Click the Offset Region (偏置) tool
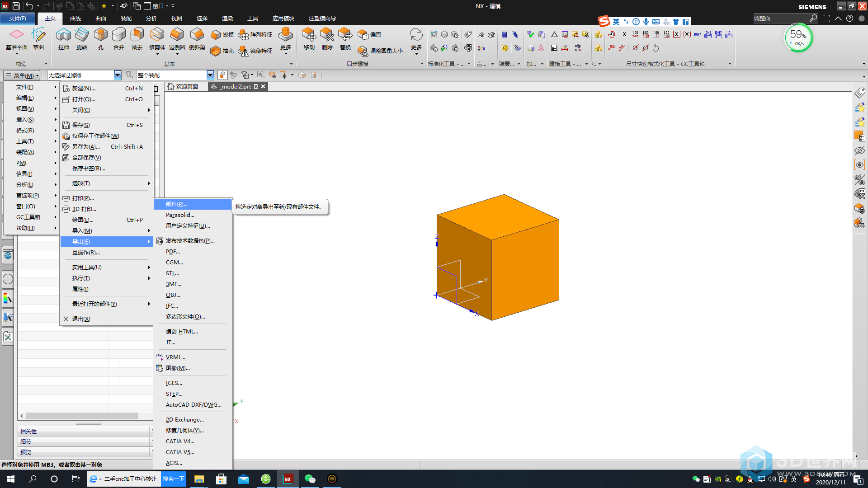Image resolution: width=868 pixels, height=488 pixels. [x=369, y=35]
